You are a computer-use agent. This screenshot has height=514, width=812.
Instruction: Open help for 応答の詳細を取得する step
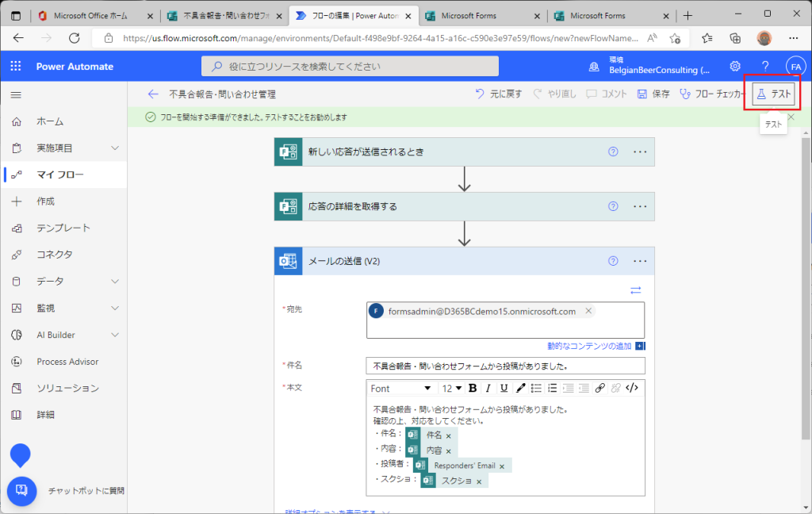point(613,206)
